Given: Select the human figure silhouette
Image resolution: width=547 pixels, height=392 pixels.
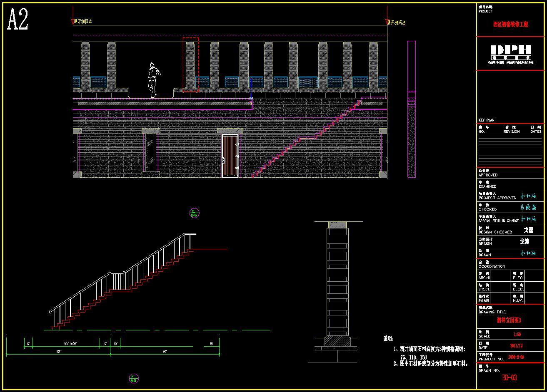Looking at the screenshot, I should [x=154, y=80].
